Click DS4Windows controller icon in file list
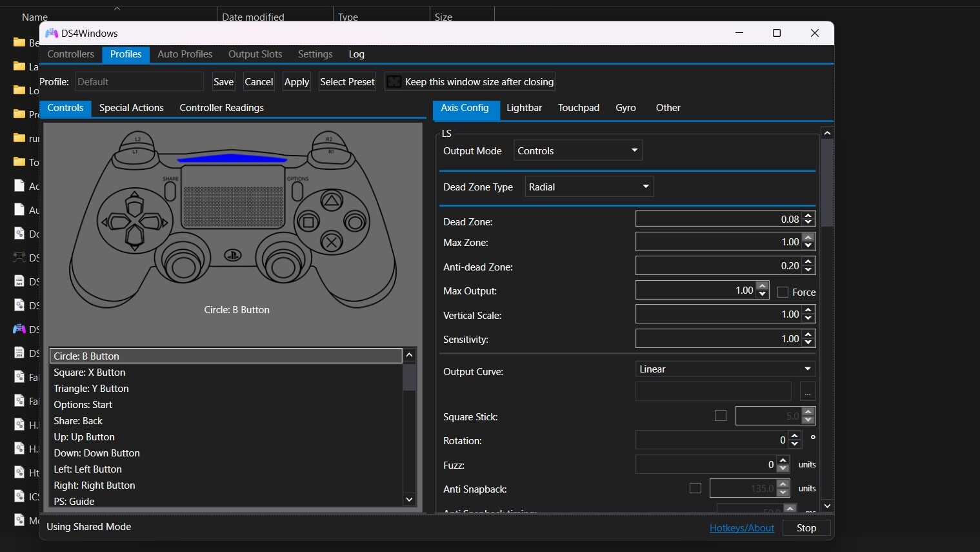 click(19, 329)
